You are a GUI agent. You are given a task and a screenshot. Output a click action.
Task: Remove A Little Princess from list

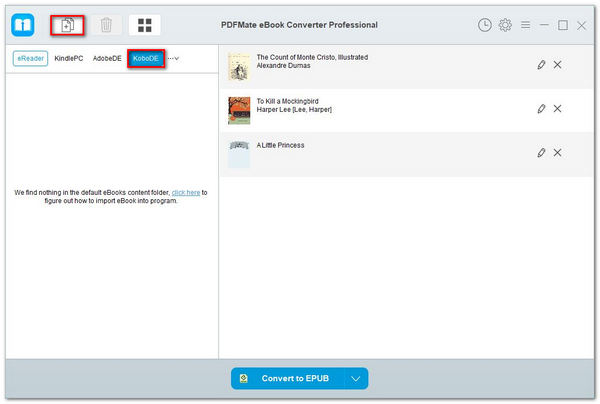pyautogui.click(x=558, y=153)
